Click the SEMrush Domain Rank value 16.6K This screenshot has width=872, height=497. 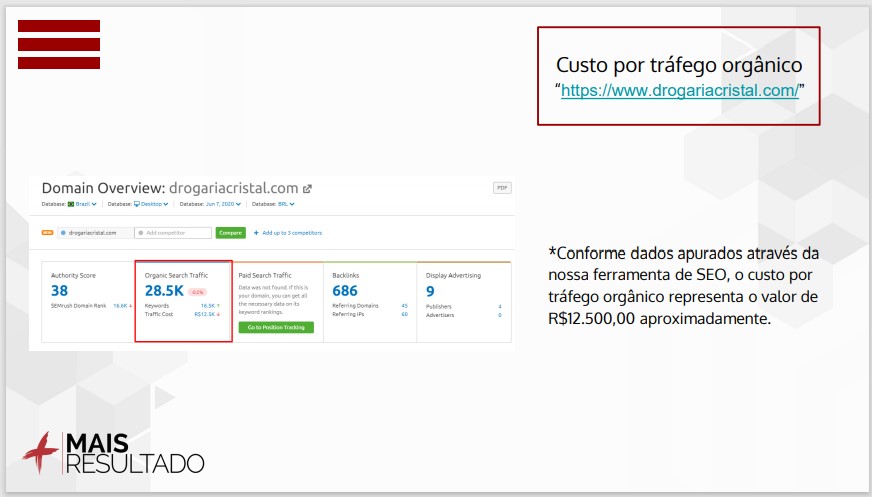tap(120, 306)
